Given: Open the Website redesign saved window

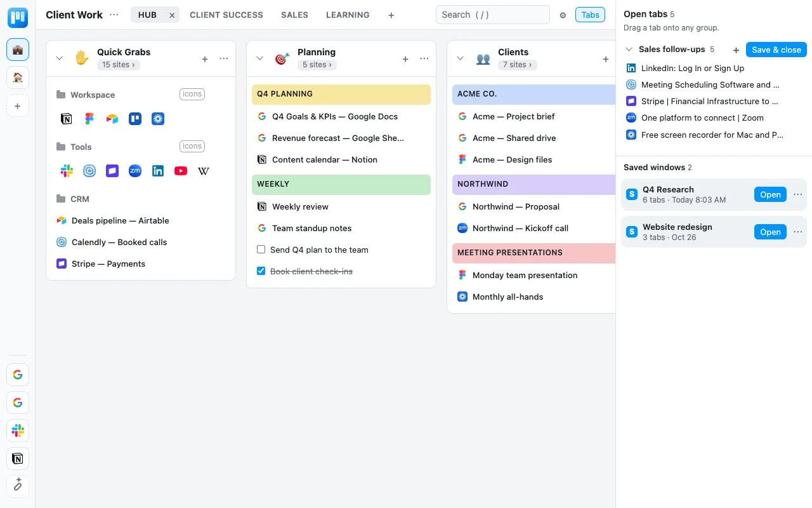Looking at the screenshot, I should [770, 232].
